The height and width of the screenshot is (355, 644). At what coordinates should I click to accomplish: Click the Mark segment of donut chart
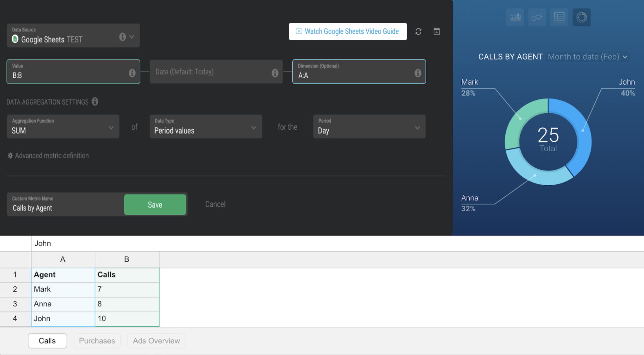521,118
